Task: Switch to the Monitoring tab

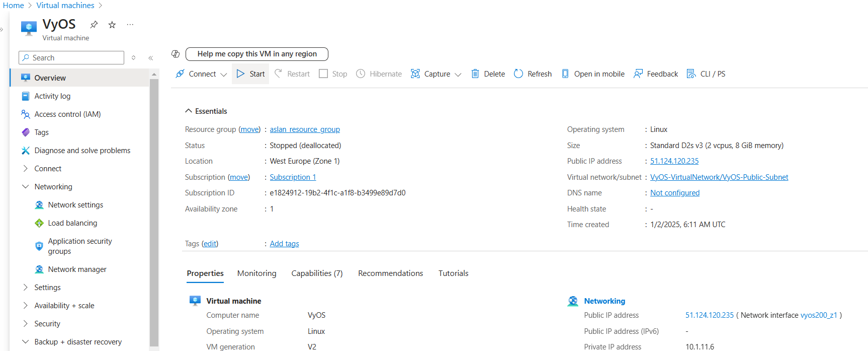Action: 256,273
